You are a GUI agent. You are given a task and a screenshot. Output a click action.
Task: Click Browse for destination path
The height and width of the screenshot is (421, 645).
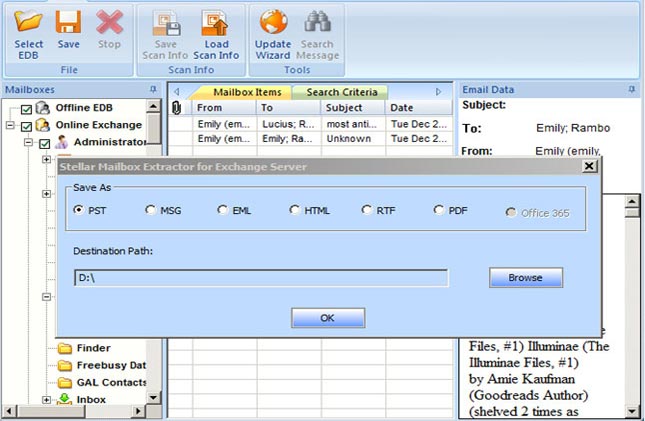pos(526,277)
